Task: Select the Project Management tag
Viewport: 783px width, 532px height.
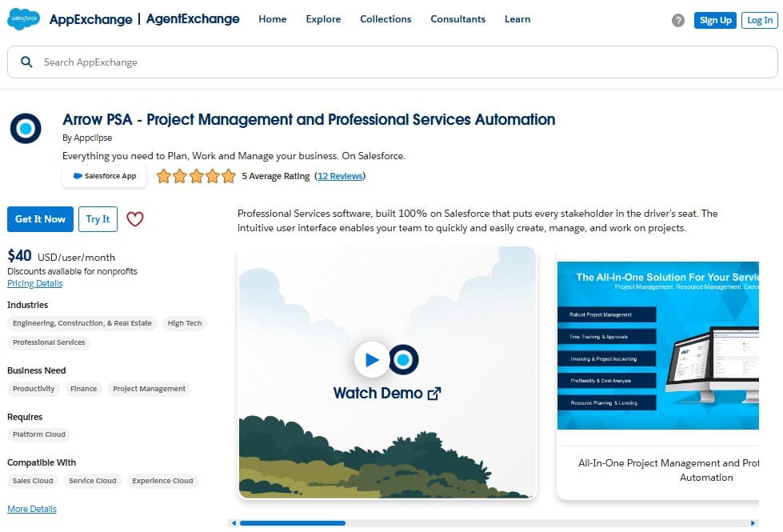Action: [x=149, y=389]
